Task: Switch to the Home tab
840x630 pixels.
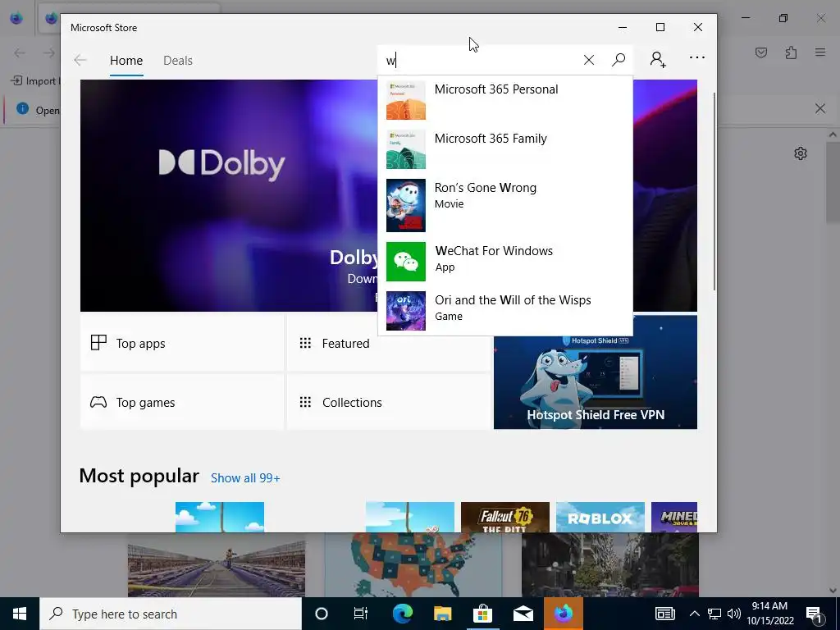Action: click(x=126, y=61)
